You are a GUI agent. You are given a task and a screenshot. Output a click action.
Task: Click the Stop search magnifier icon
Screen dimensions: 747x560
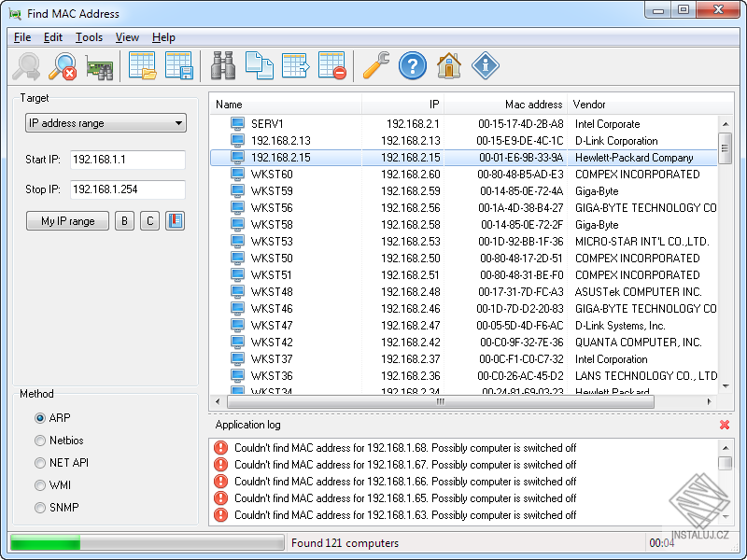(x=63, y=66)
